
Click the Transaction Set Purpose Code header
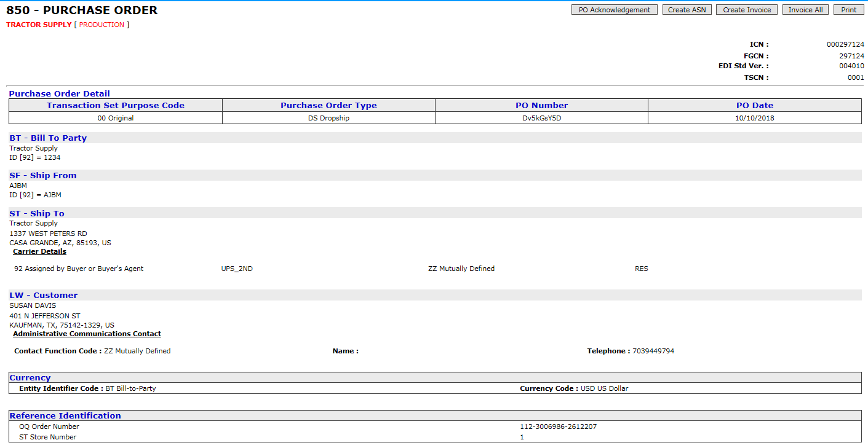(x=114, y=105)
